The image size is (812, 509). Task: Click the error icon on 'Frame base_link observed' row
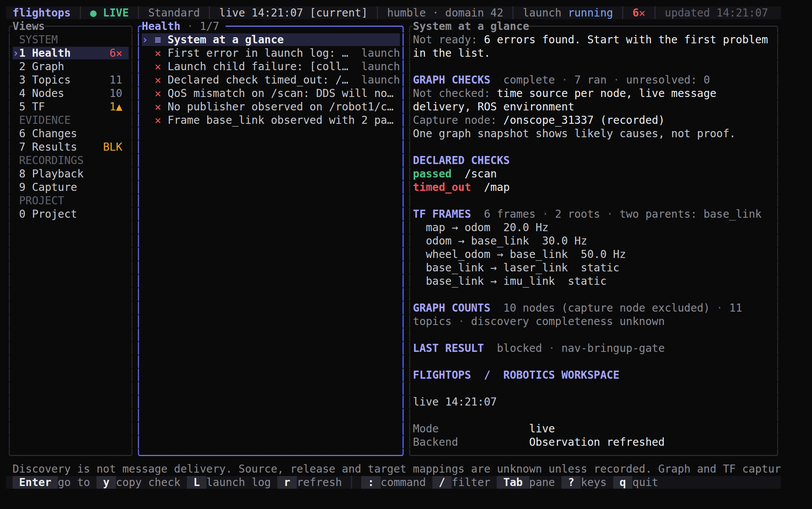coord(158,120)
